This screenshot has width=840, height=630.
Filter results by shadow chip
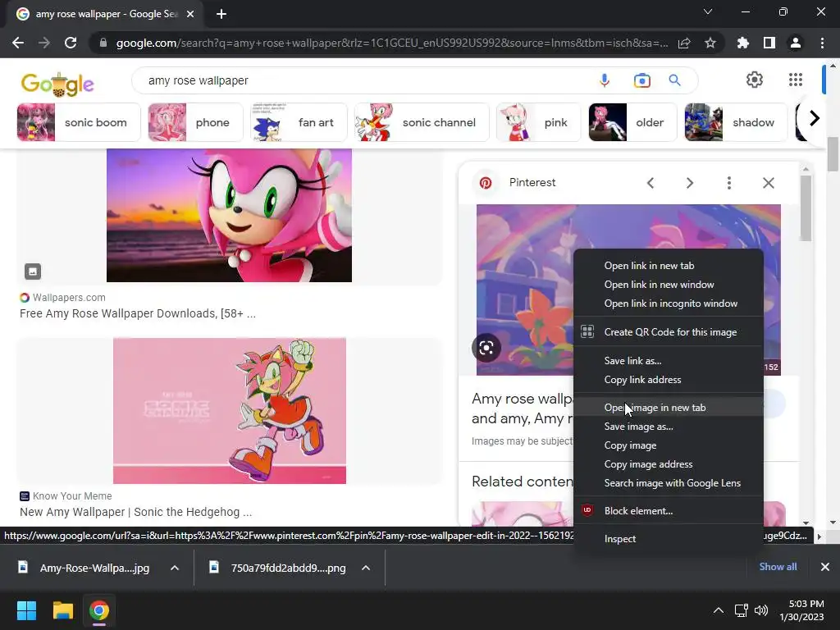coord(736,122)
